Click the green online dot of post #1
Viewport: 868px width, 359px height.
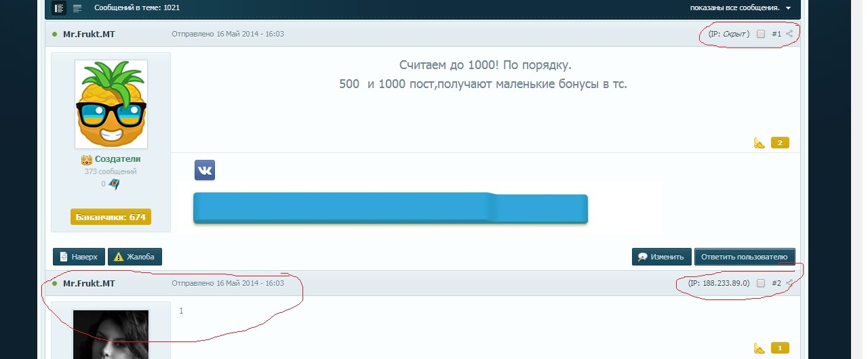55,34
